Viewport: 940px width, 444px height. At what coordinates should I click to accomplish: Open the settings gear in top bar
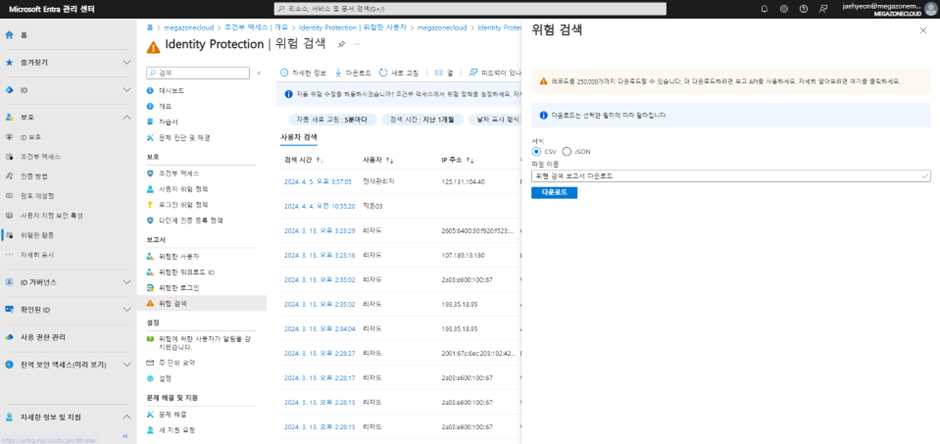tap(784, 9)
